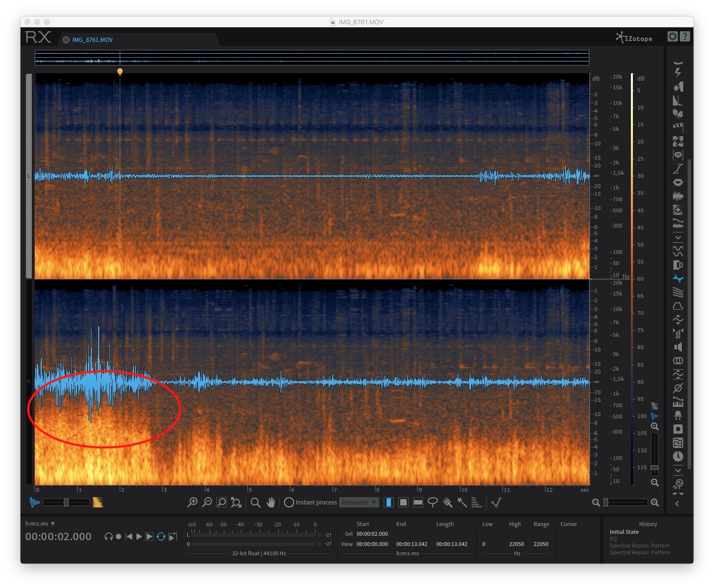The width and height of the screenshot is (714, 588).
Task: Click the iZotope logo
Action: [634, 38]
